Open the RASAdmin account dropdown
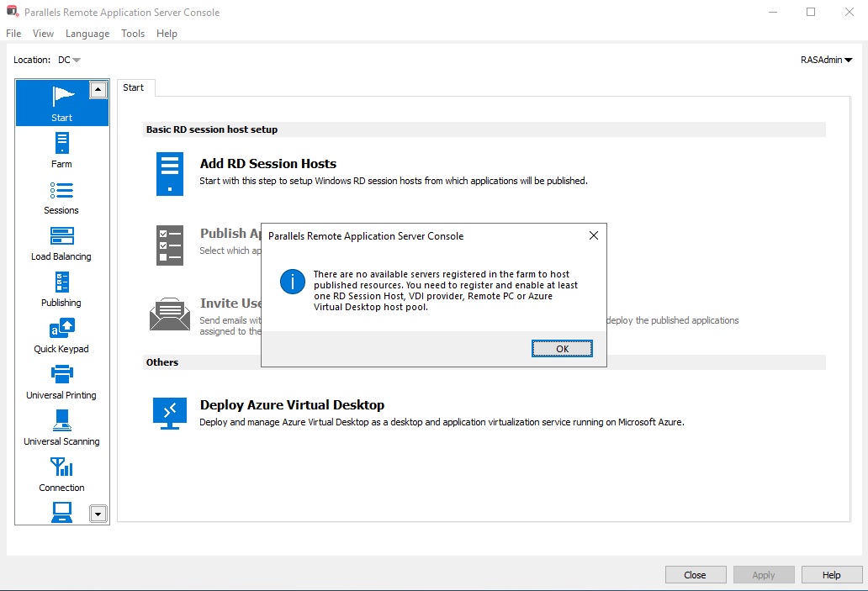The image size is (868, 591). pos(826,60)
